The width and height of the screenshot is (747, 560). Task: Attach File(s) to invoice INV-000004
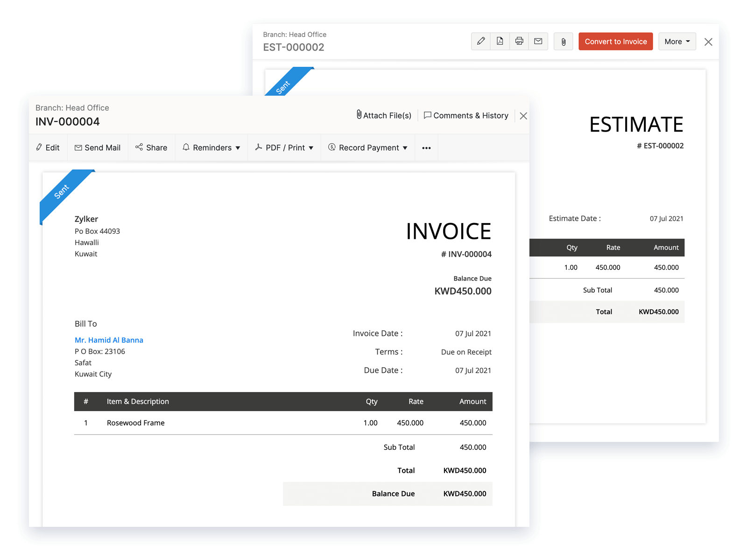point(383,115)
